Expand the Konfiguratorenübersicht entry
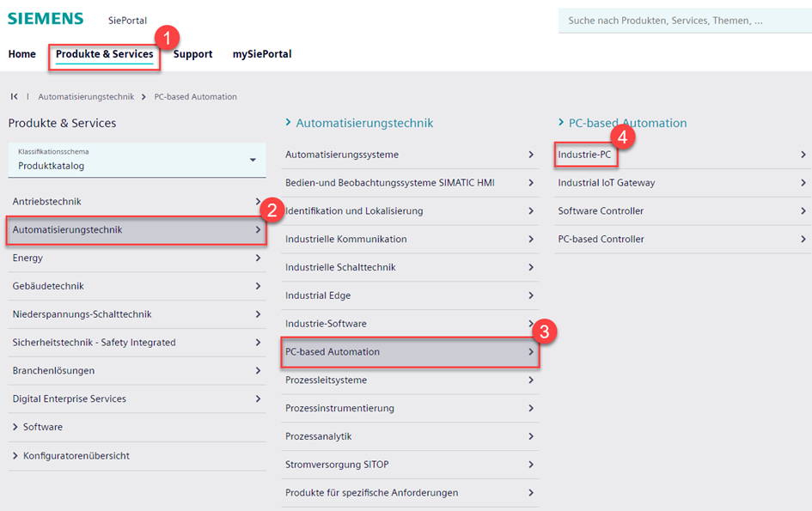The height and width of the screenshot is (511, 812). 15,456
